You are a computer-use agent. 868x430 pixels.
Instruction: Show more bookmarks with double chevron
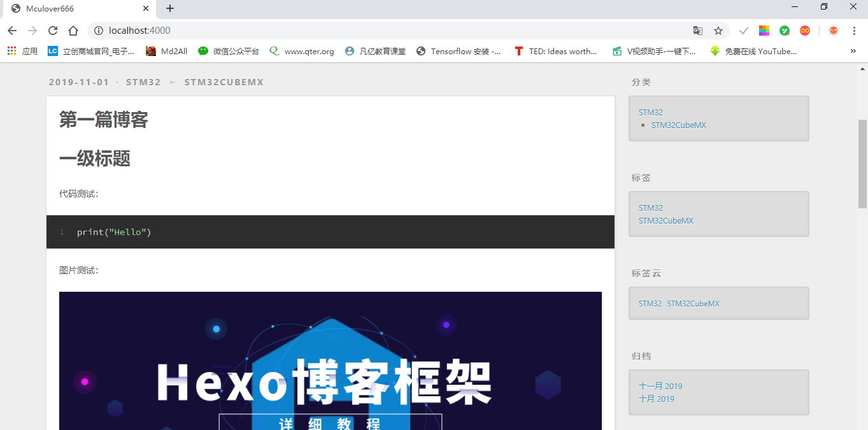853,51
